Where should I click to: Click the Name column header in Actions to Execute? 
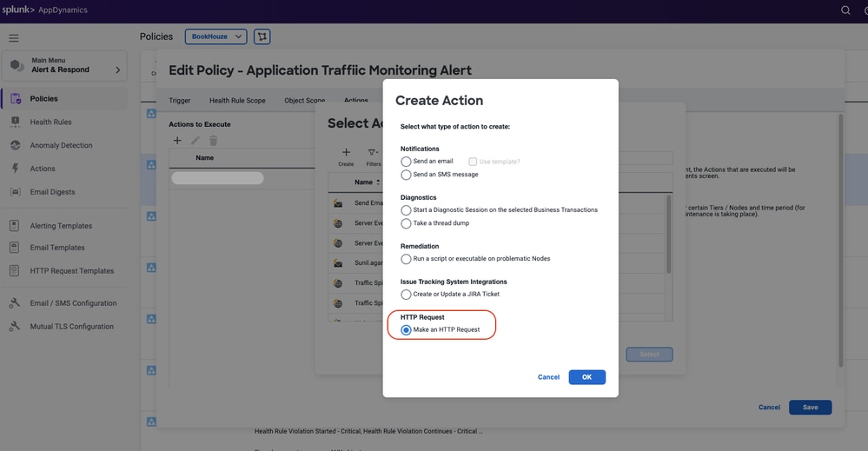204,157
